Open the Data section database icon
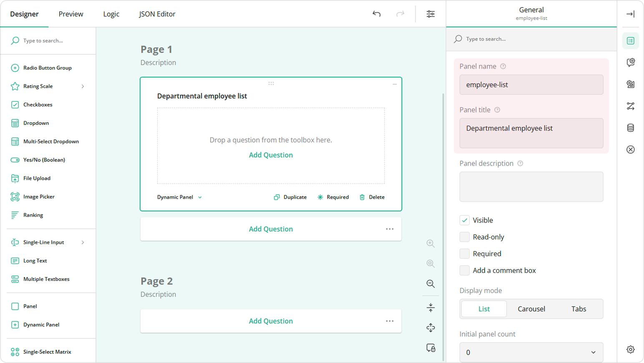644x363 pixels. [630, 128]
